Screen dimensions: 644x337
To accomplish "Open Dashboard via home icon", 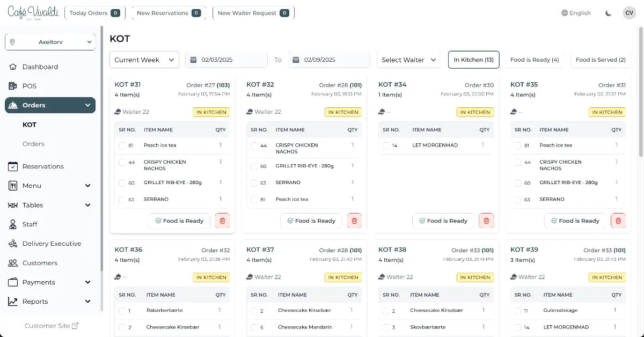I will pyautogui.click(x=13, y=67).
